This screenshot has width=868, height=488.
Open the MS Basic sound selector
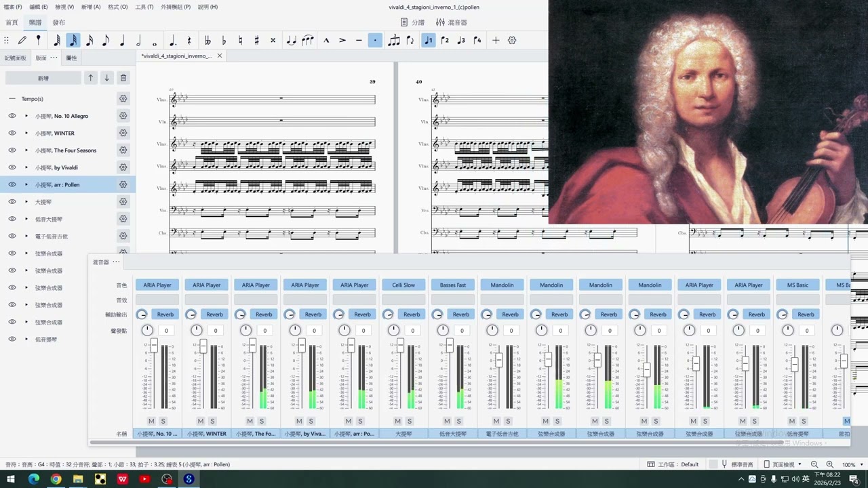click(x=797, y=285)
